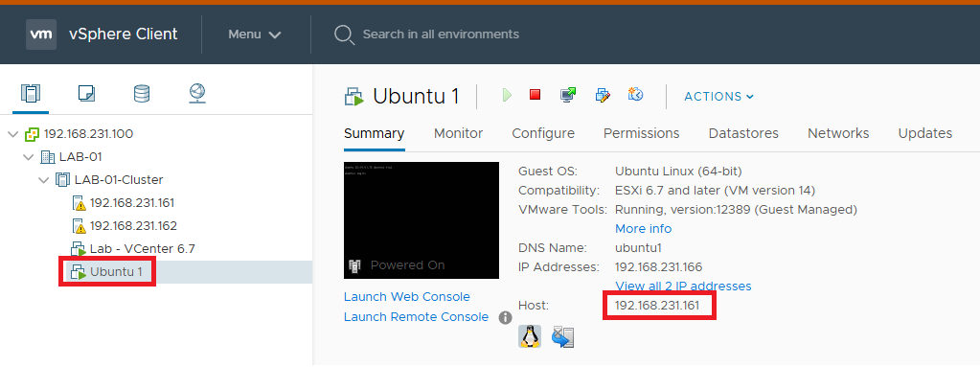Click the powered-on VM icon in title

pyautogui.click(x=353, y=96)
